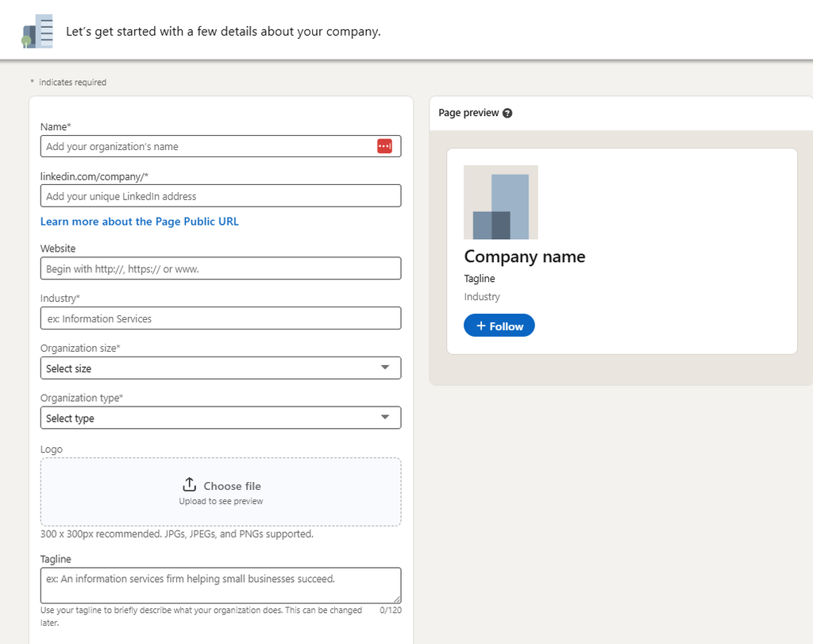The image size is (813, 644).
Task: Click the Follow button in page preview
Action: (499, 326)
